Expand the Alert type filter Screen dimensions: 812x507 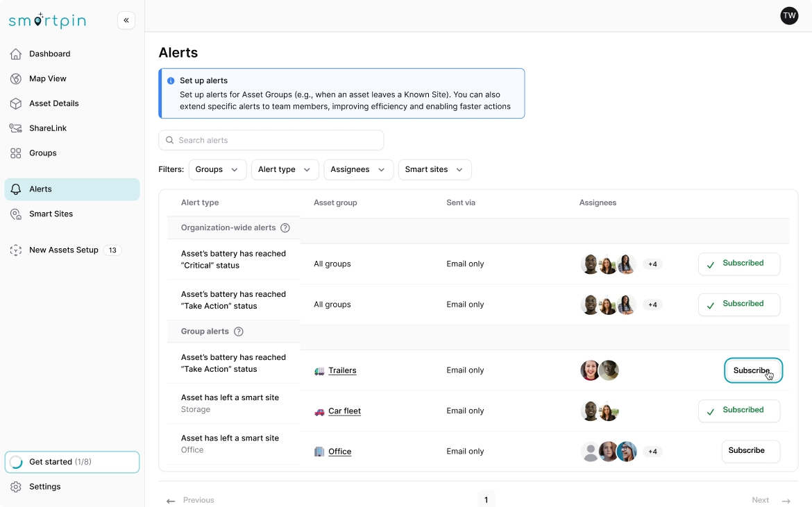[285, 169]
